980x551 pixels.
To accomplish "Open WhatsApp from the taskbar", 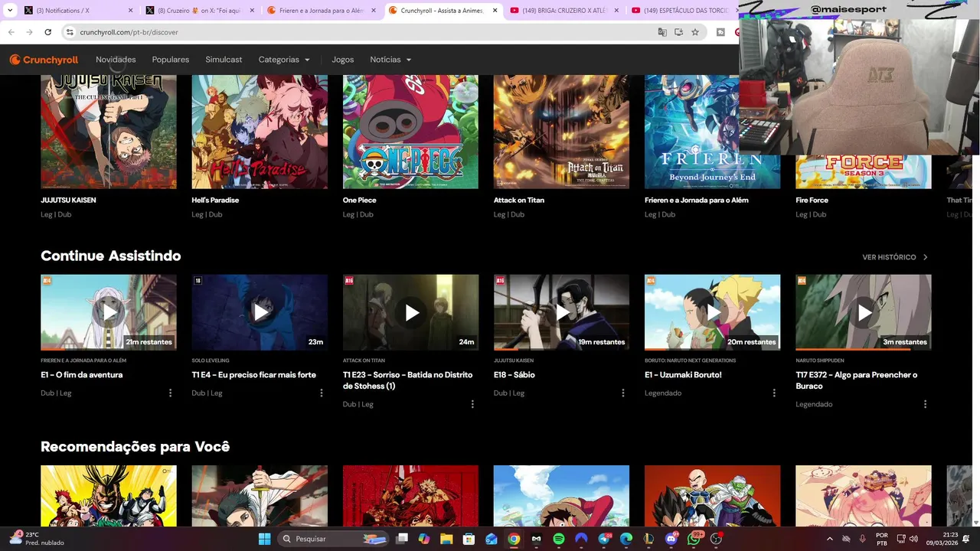I will tap(694, 539).
